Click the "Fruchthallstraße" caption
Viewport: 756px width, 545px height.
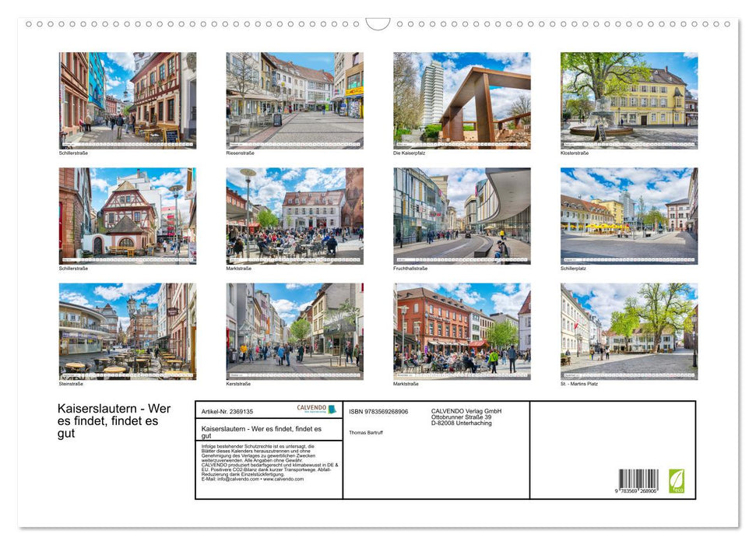click(x=410, y=268)
